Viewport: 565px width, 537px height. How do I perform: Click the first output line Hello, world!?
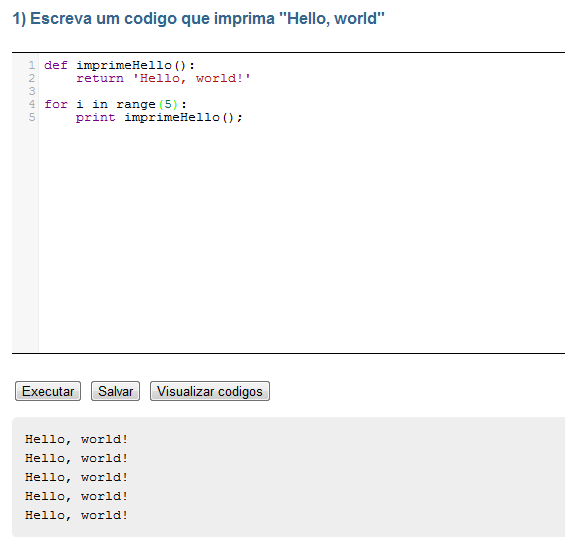point(76,439)
